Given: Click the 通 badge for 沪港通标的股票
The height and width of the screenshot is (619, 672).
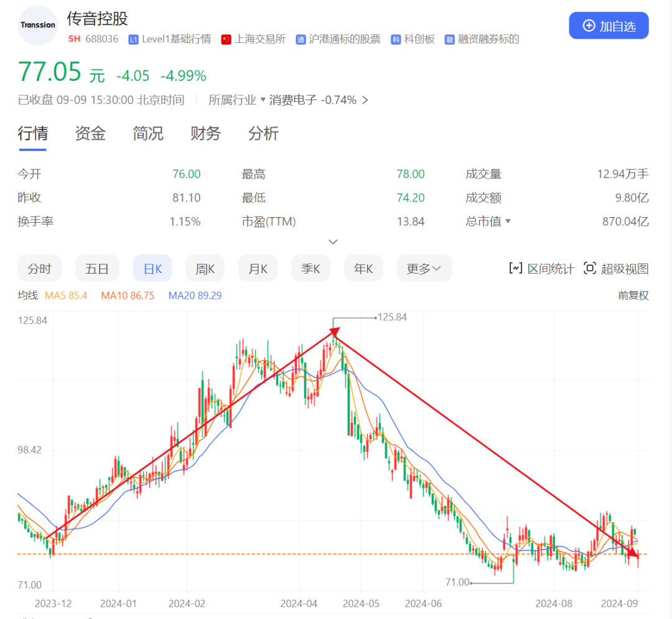Looking at the screenshot, I should [301, 40].
